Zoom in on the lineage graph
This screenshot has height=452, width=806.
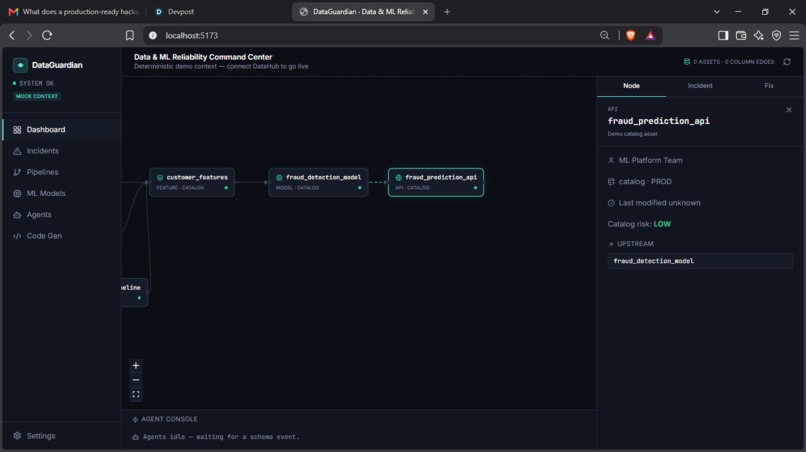pos(136,366)
